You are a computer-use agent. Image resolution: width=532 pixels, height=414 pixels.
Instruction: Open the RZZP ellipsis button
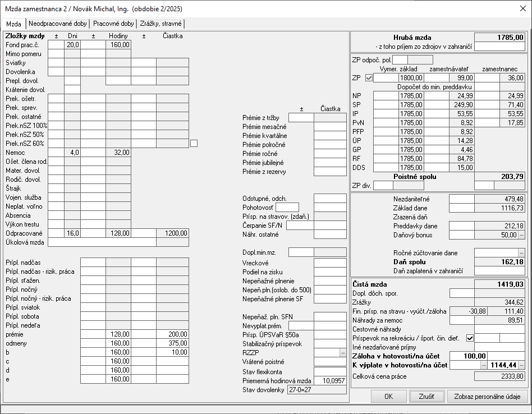(342, 352)
